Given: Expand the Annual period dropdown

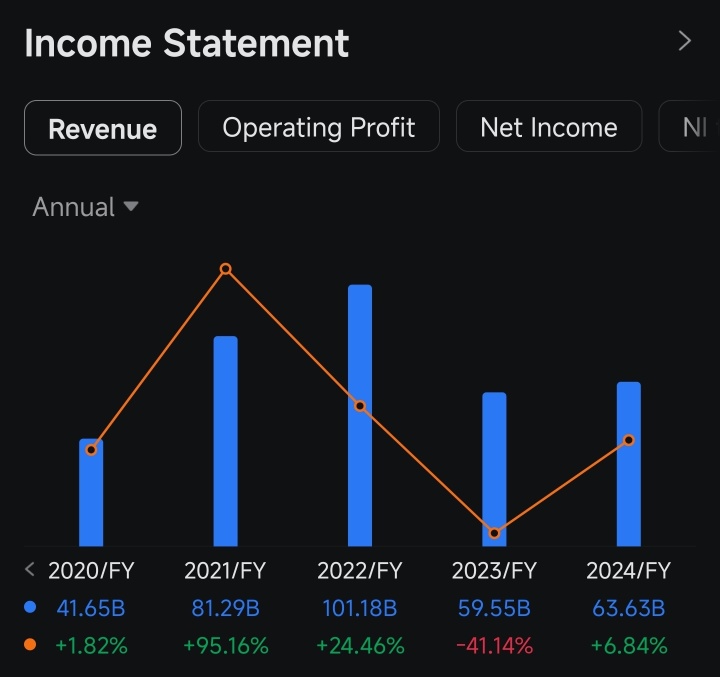Looking at the screenshot, I should point(85,207).
